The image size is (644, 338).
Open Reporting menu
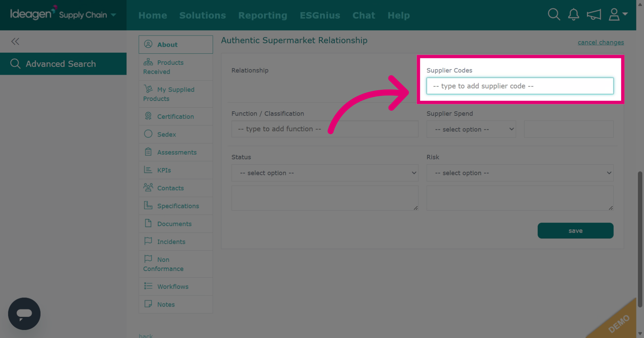pyautogui.click(x=263, y=15)
